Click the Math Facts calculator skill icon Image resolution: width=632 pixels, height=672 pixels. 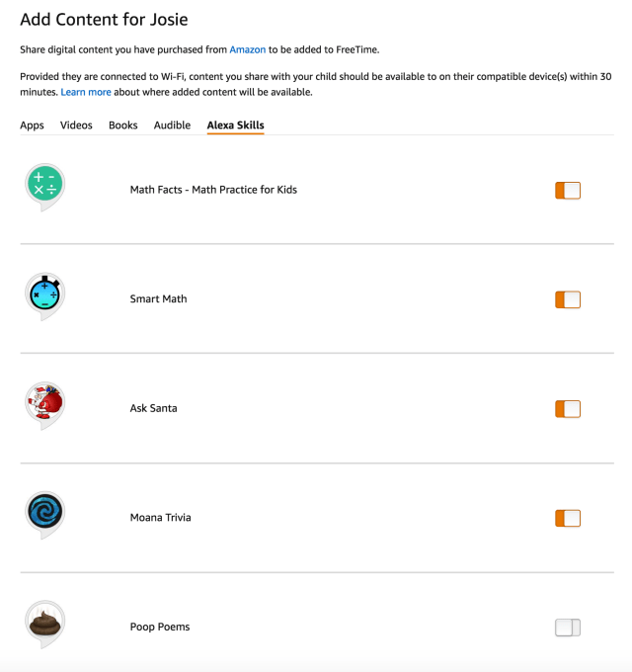coord(45,187)
